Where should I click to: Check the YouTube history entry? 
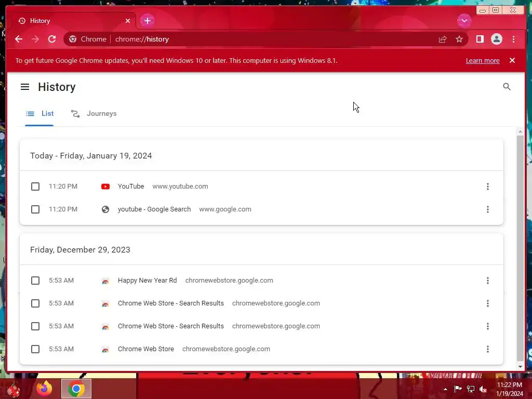coord(35,187)
